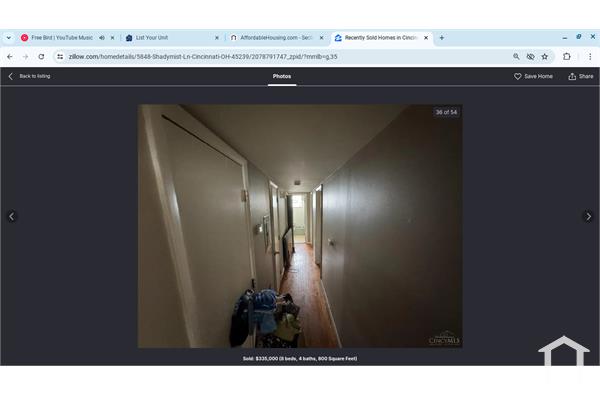This screenshot has width=600, height=395.
Task: Click the Share label
Action: (x=586, y=76)
